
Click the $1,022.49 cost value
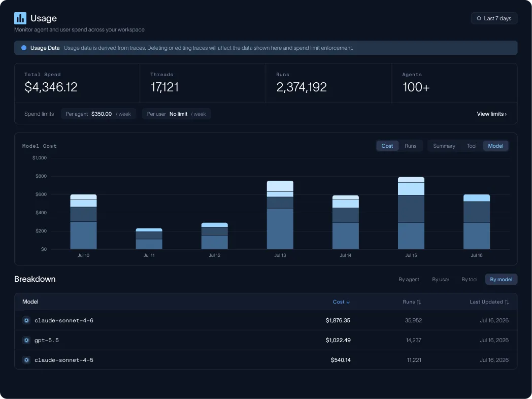point(338,340)
